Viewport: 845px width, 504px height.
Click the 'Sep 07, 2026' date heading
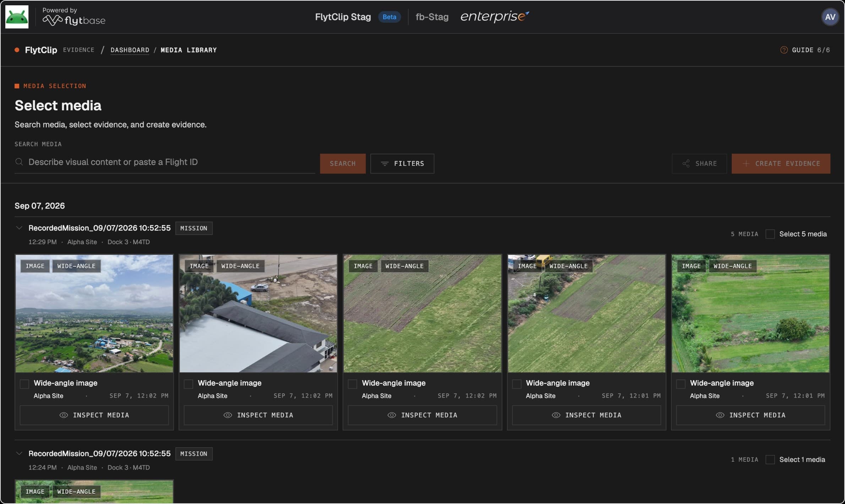(x=40, y=206)
